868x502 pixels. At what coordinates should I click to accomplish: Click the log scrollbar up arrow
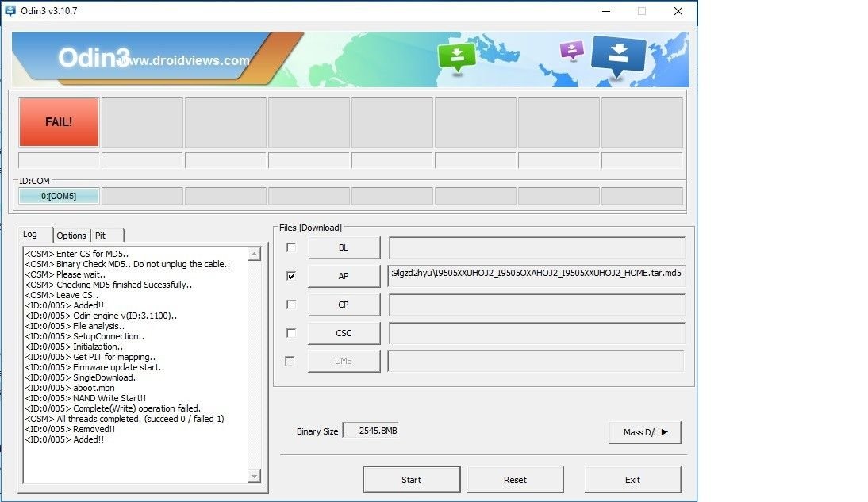[x=254, y=254]
